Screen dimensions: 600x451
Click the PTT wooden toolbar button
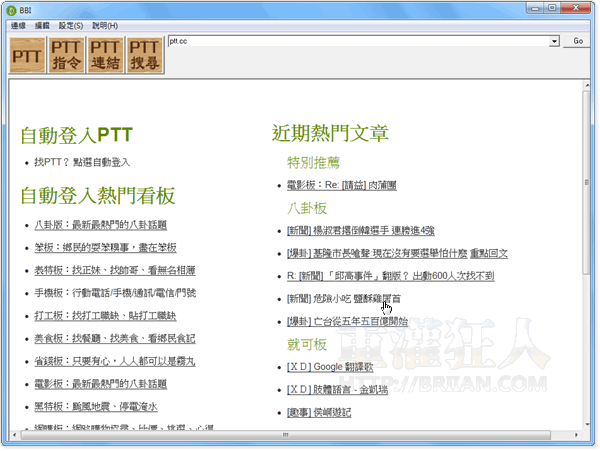click(x=27, y=55)
